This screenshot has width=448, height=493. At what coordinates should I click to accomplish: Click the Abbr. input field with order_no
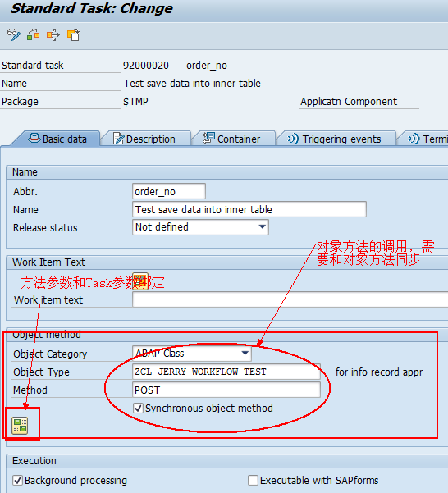click(x=169, y=191)
